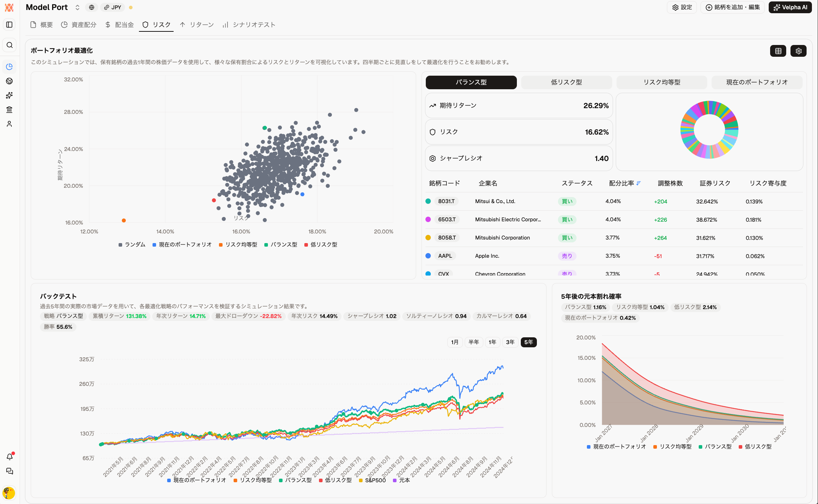This screenshot has width=818, height=504.
Task: Click the table view icon button
Action: click(778, 51)
